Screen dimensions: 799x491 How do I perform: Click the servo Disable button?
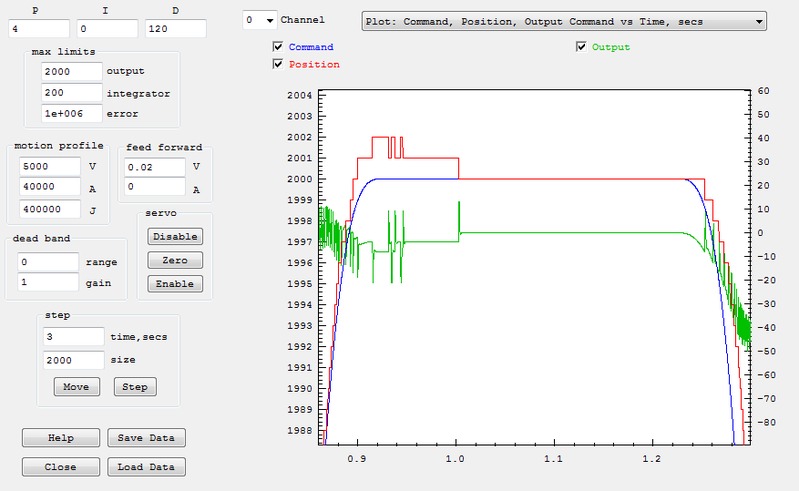click(x=174, y=236)
